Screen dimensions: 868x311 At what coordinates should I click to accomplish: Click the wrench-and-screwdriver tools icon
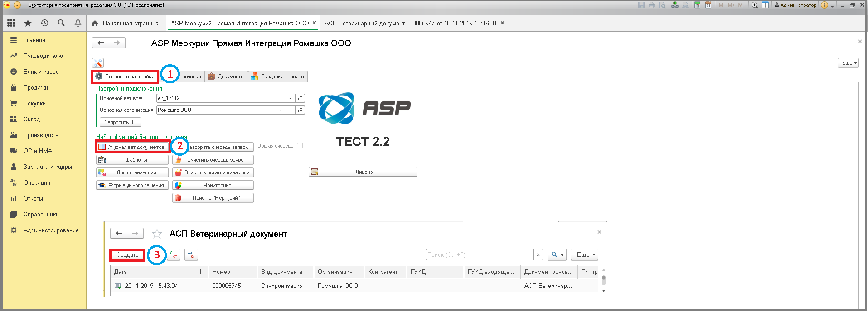(98, 63)
